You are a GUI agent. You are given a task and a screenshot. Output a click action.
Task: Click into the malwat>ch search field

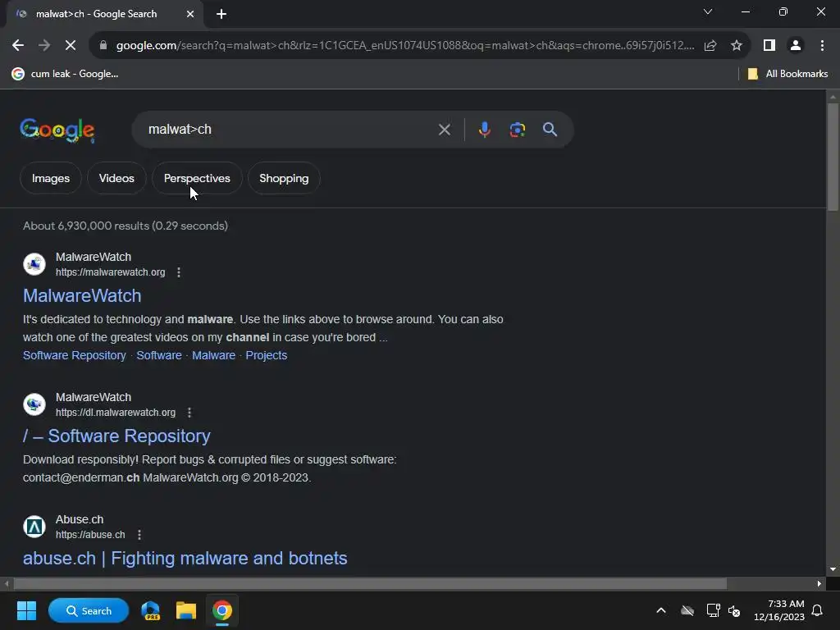pyautogui.click(x=290, y=130)
